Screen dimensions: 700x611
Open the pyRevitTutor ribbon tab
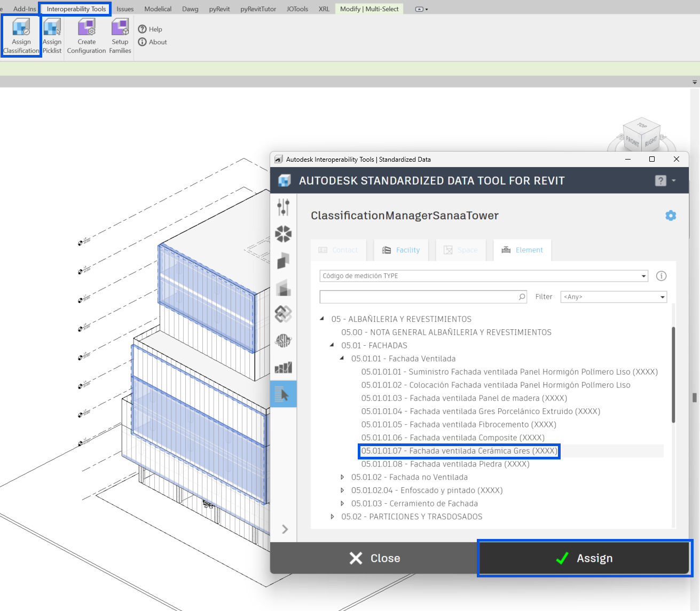258,9
